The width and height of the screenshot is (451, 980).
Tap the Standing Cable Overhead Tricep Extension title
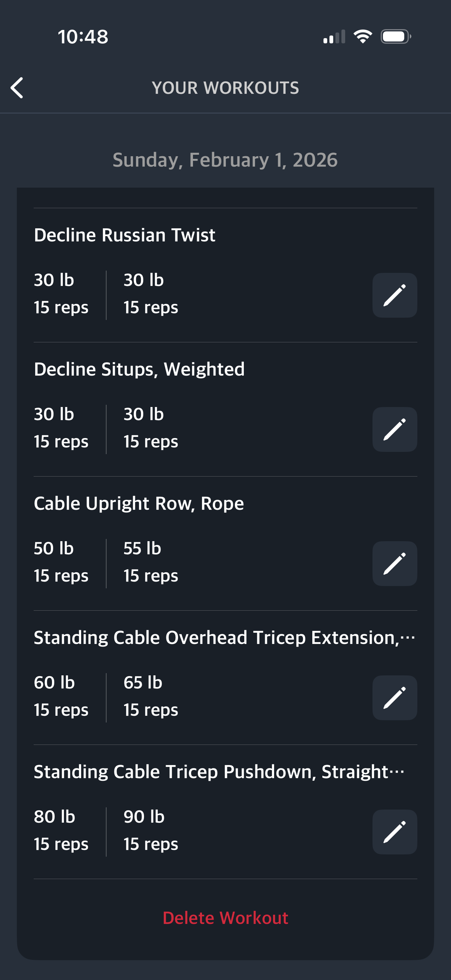(224, 638)
